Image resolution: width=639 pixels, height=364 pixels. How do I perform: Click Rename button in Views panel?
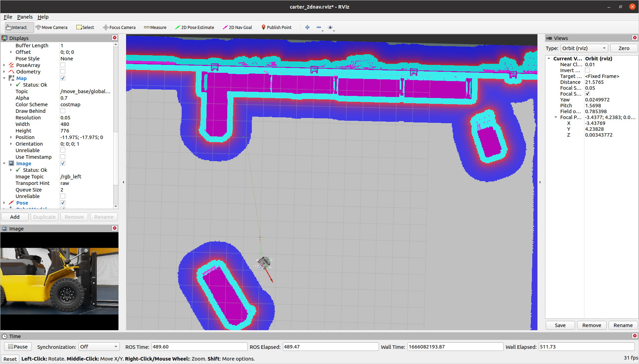tap(623, 325)
